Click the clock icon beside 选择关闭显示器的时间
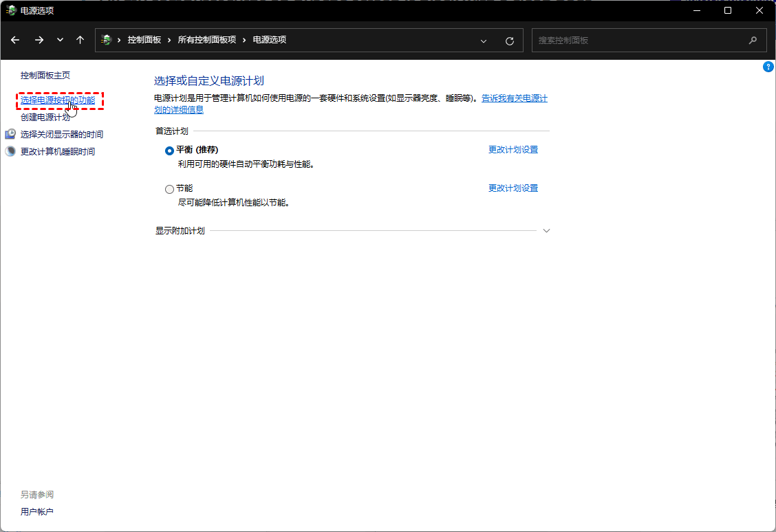This screenshot has height=532, width=776. point(10,134)
